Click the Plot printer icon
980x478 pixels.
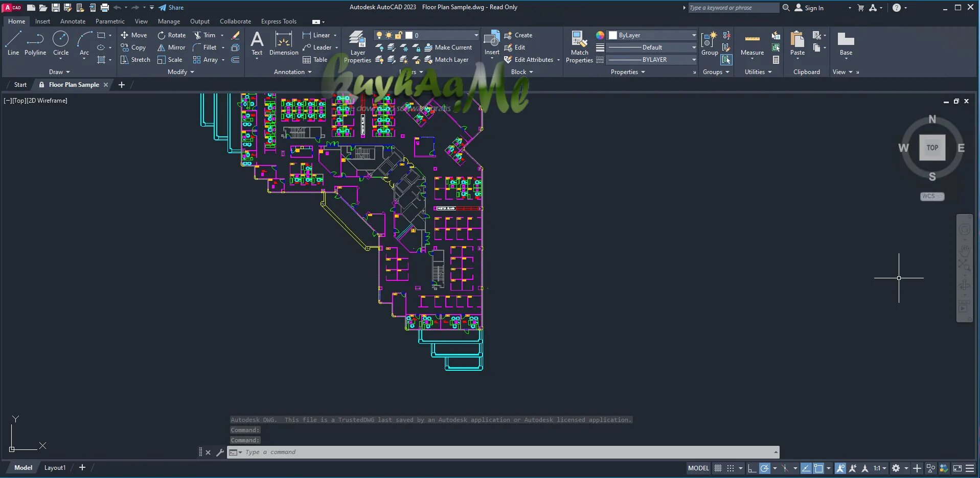(105, 8)
